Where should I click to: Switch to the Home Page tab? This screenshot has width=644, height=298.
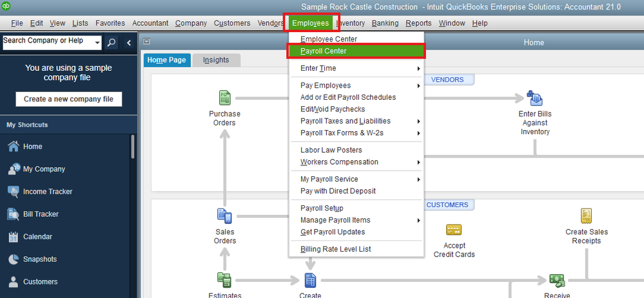click(167, 61)
